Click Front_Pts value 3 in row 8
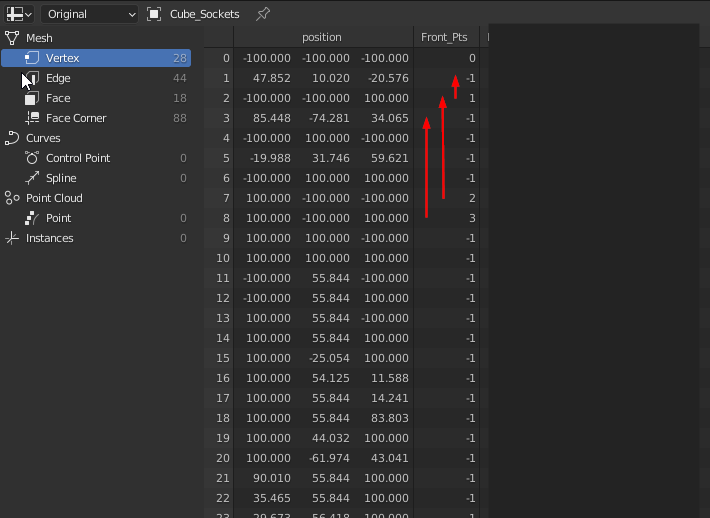This screenshot has height=518, width=710. pyautogui.click(x=472, y=218)
